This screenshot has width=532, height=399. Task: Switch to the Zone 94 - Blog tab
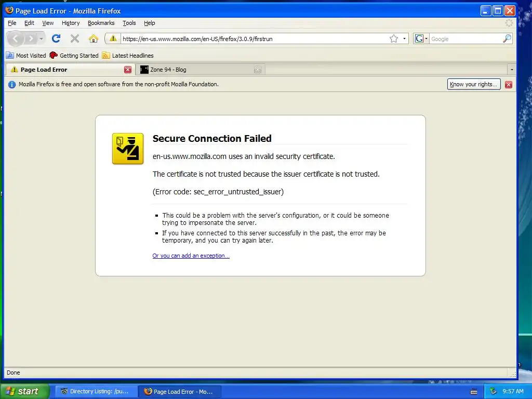coord(200,70)
